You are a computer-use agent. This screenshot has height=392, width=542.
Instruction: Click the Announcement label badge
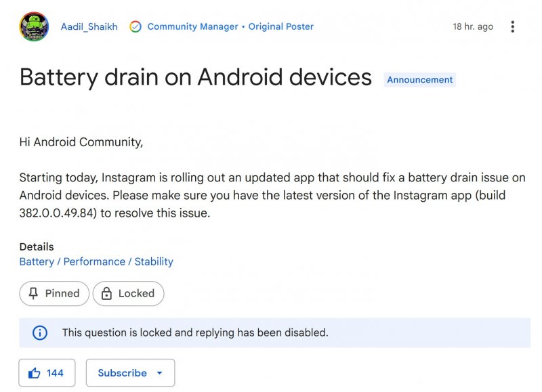click(x=420, y=80)
